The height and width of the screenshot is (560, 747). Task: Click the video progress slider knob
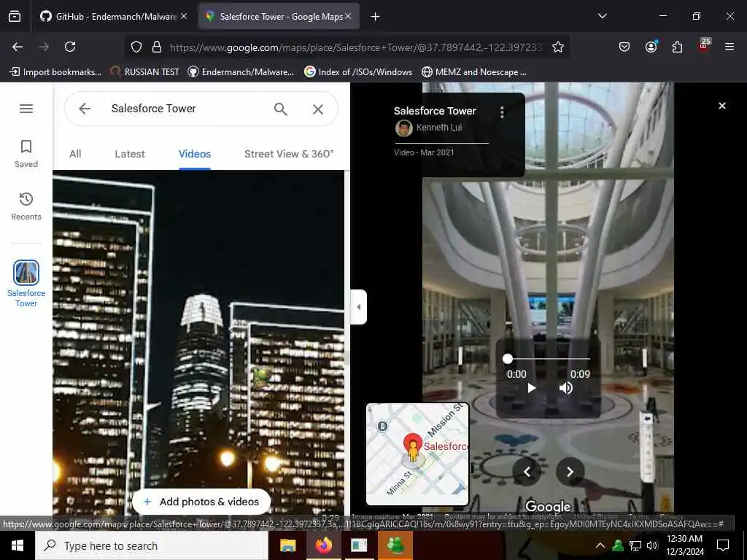point(508,359)
